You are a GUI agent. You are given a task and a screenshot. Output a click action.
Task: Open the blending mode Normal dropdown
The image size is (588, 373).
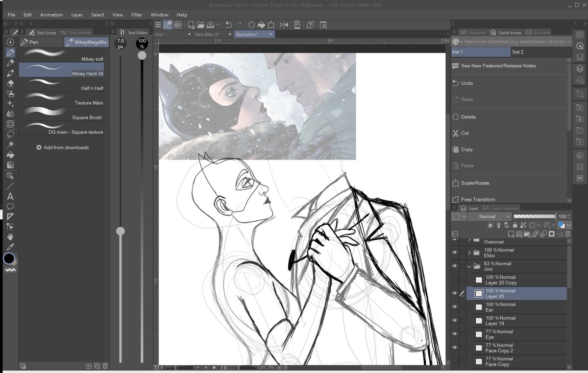pyautogui.click(x=490, y=216)
